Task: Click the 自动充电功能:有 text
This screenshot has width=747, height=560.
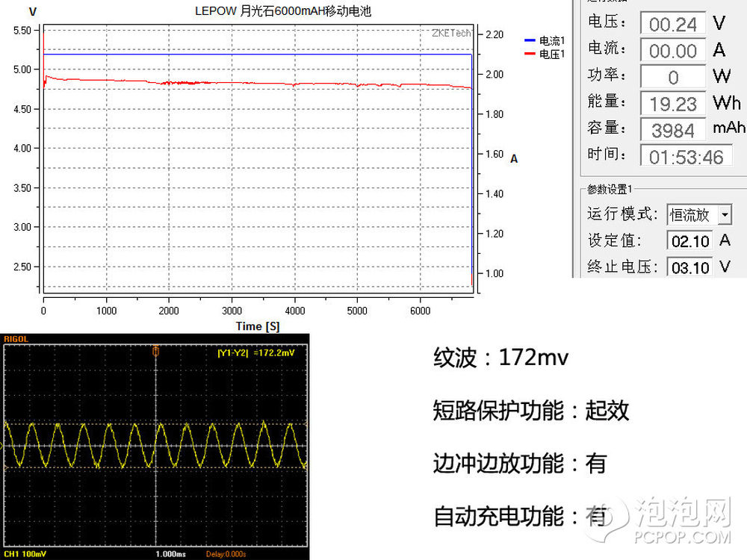Action: (520, 516)
